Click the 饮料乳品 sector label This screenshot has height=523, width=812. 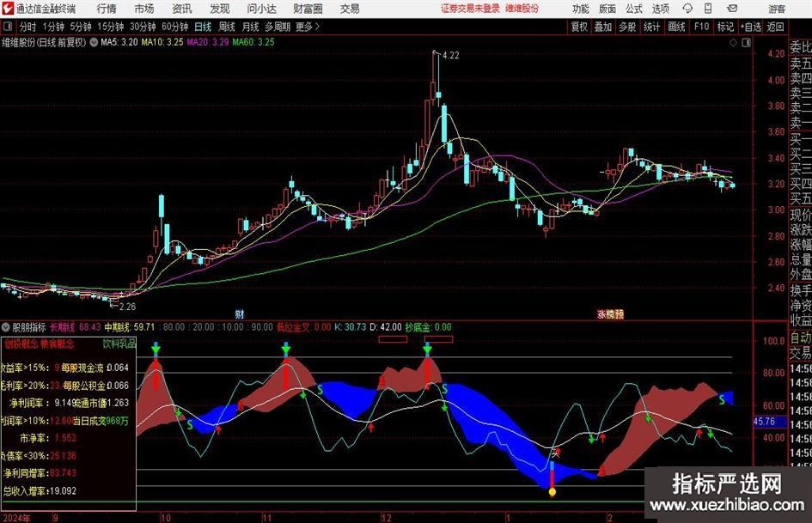119,343
